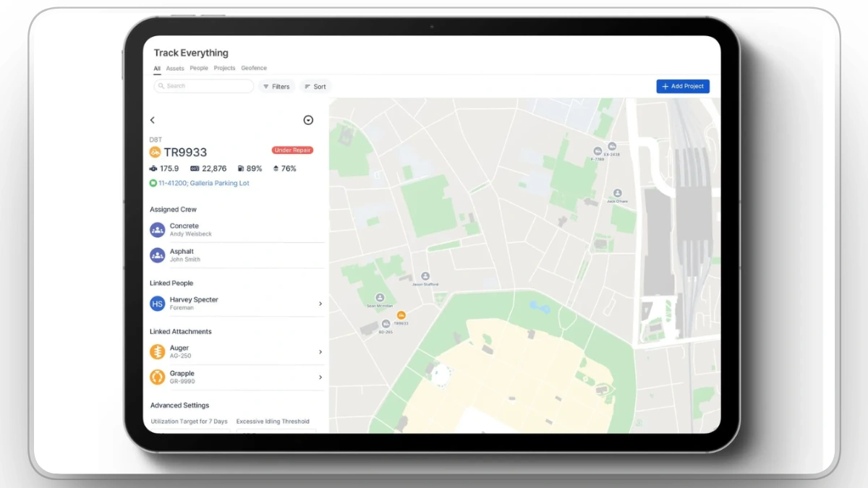Select Jason Stafford's person marker on the map
The height and width of the screenshot is (488, 868).
425,276
